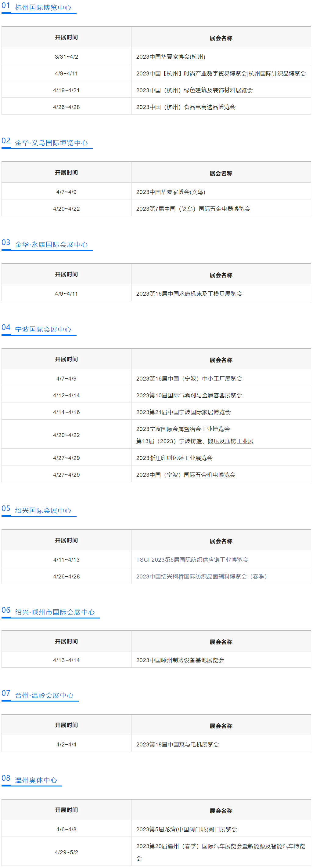Click the section number 01
This screenshot has height=868, width=313.
point(6,6)
